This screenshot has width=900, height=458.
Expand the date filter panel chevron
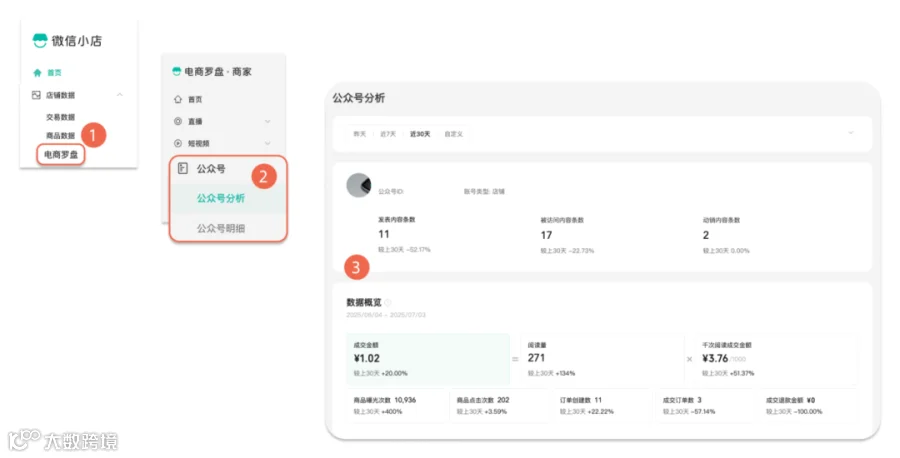[x=851, y=133]
